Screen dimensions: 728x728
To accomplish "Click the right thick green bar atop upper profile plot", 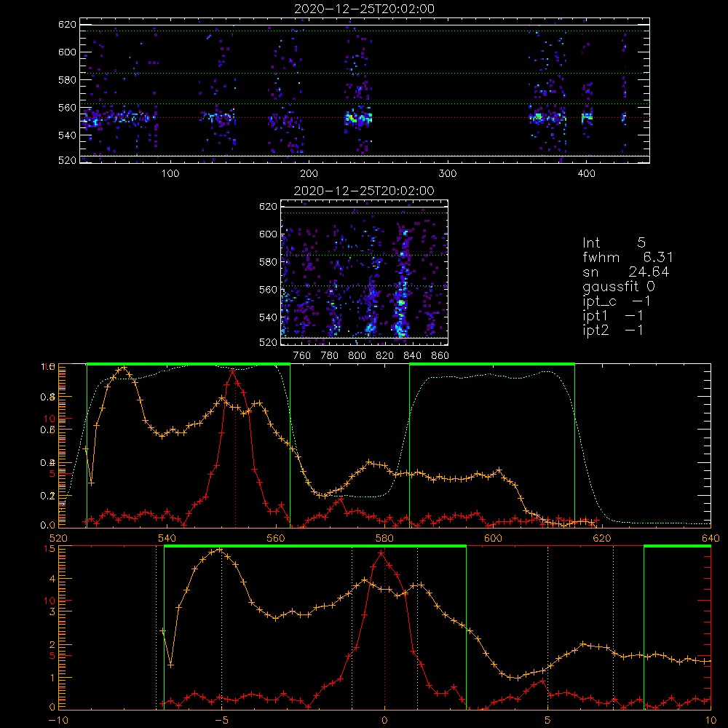I will tap(492, 364).
